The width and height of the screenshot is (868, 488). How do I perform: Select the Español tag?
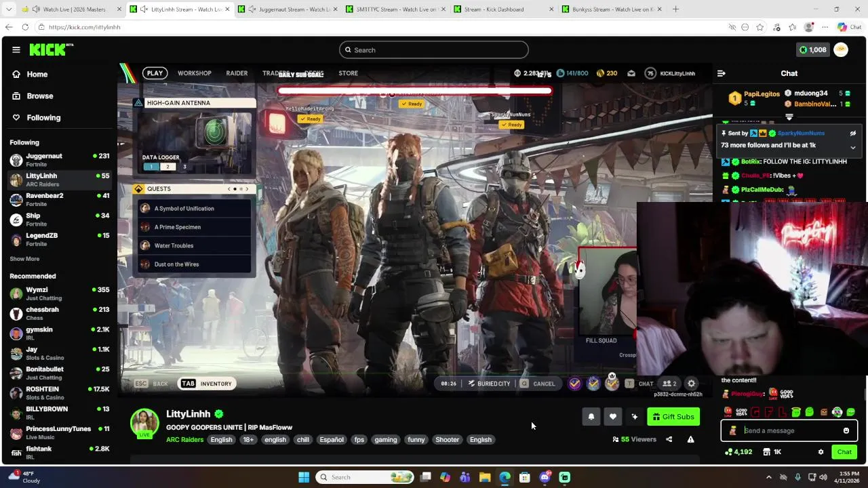click(332, 440)
